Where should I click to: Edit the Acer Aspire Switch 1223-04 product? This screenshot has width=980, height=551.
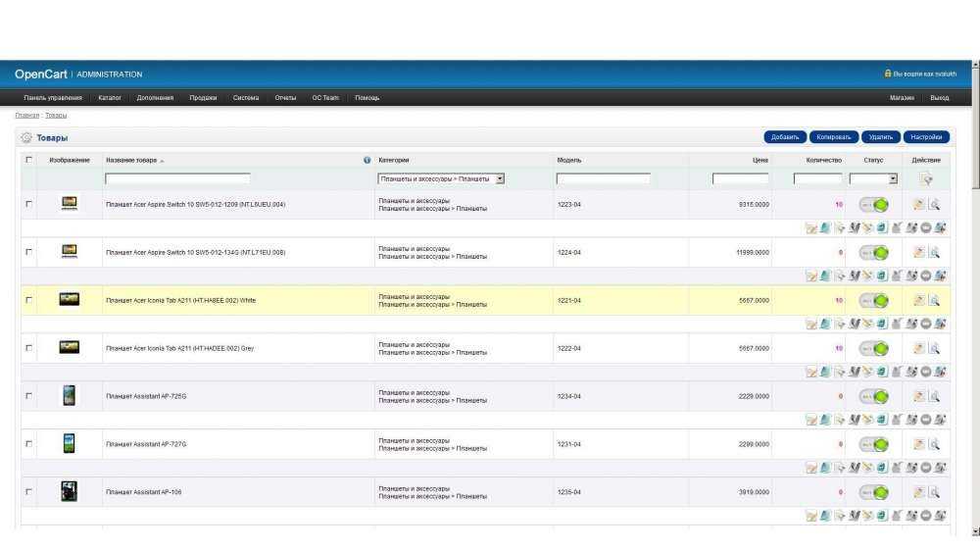[918, 205]
